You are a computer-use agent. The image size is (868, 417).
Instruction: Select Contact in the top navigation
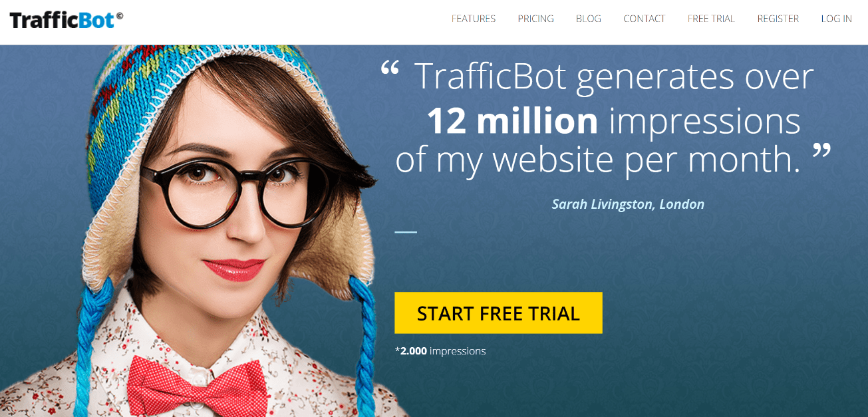pyautogui.click(x=645, y=19)
